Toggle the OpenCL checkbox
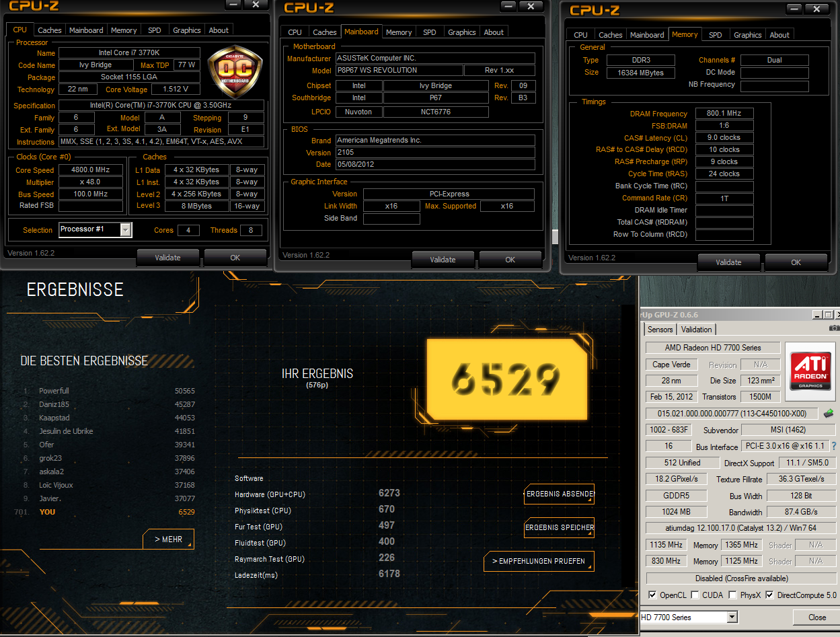Screen dimensions: 840x637 point(652,595)
